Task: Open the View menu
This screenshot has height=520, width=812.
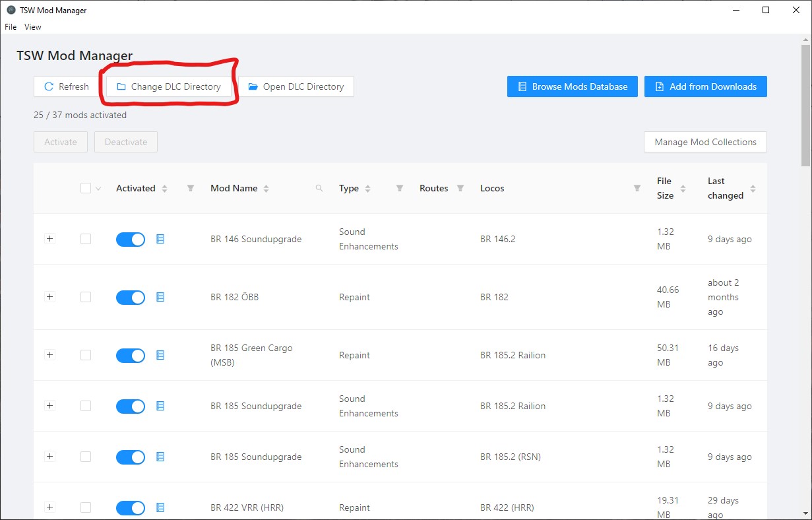Action: point(33,27)
